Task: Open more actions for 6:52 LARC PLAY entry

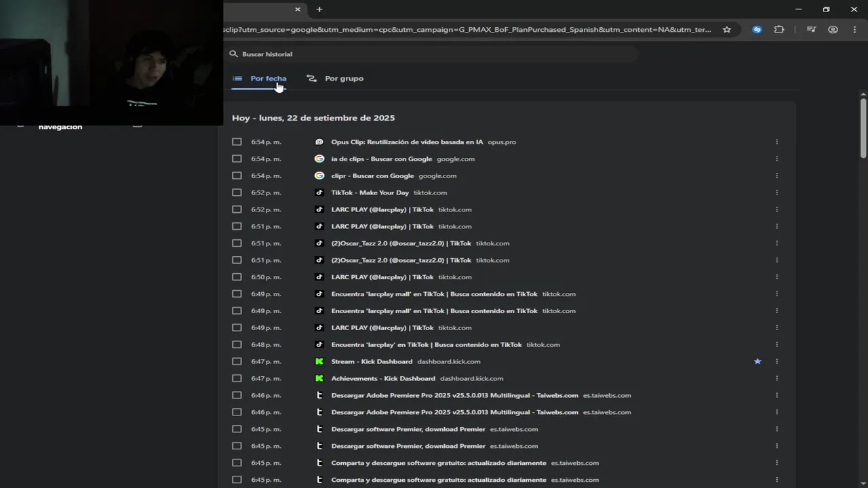Action: 776,209
